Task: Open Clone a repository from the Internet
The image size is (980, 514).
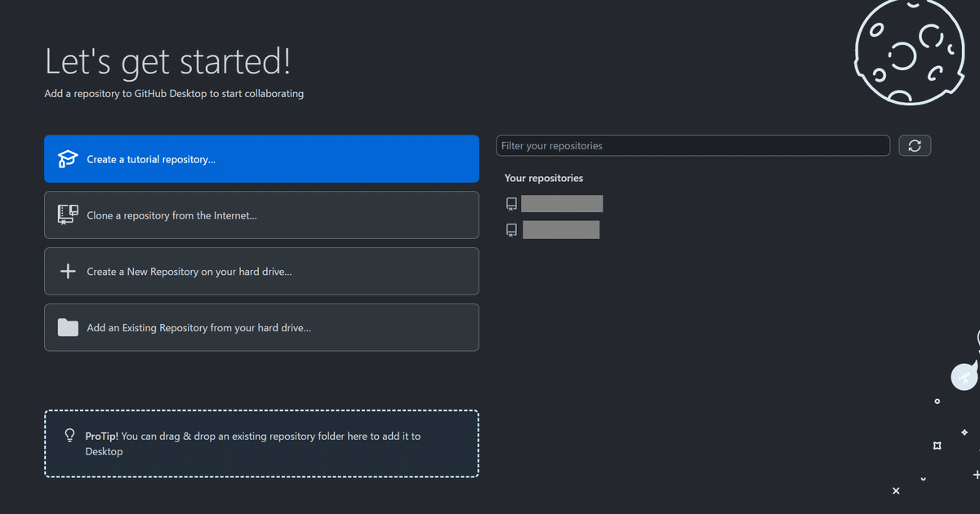Action: click(x=261, y=215)
